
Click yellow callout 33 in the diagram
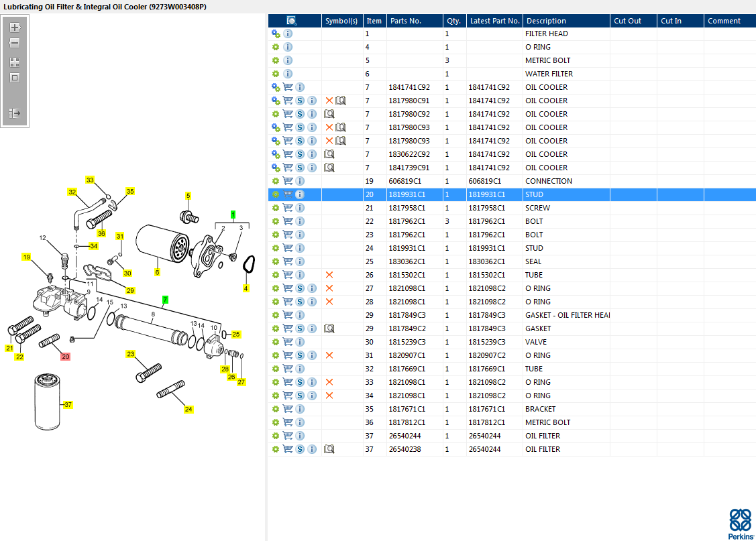coord(90,180)
